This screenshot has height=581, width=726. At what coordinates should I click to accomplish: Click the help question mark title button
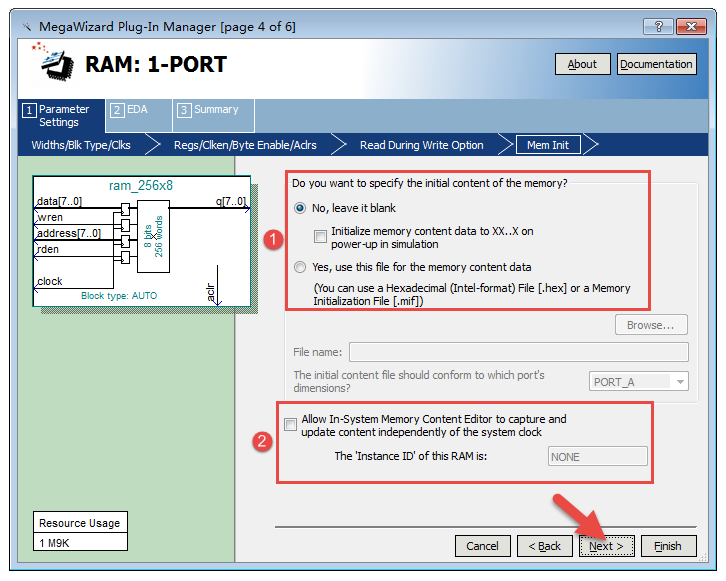pos(658,26)
